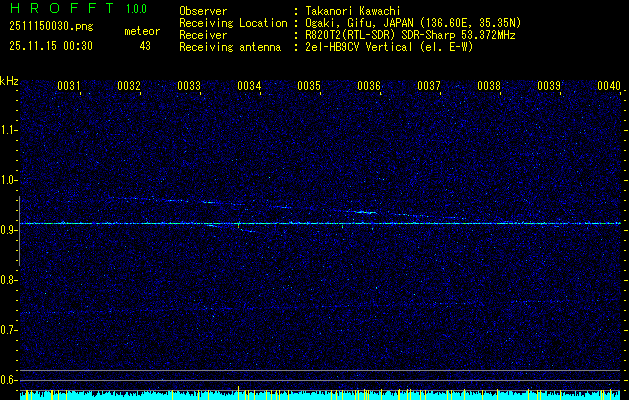Click the bright meteor echo near 0036
629x400 pixels.
[x=366, y=212]
